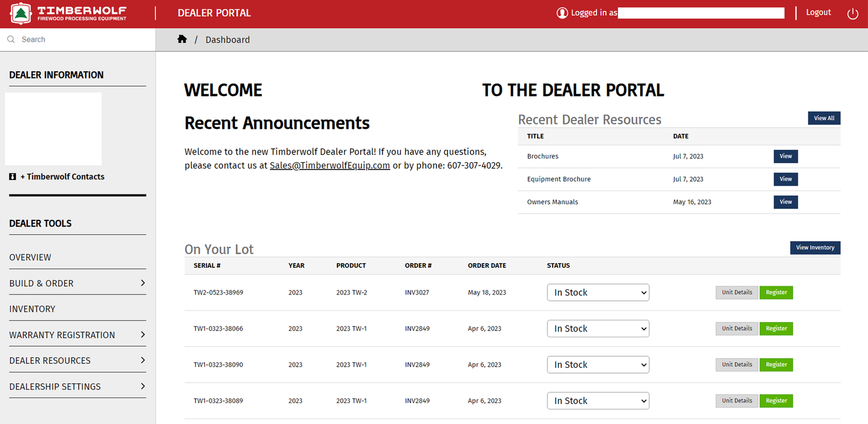Register unit TW1-0323-38066
The width and height of the screenshot is (868, 424).
click(x=777, y=329)
